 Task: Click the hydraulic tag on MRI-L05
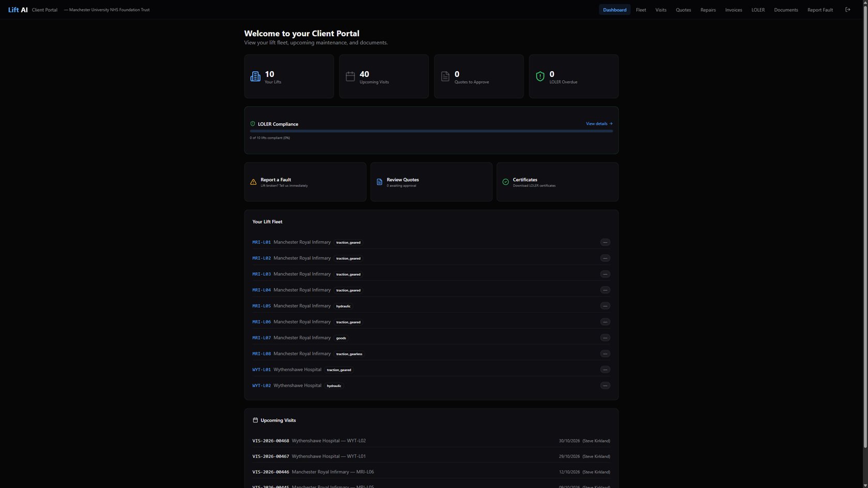[x=343, y=306]
